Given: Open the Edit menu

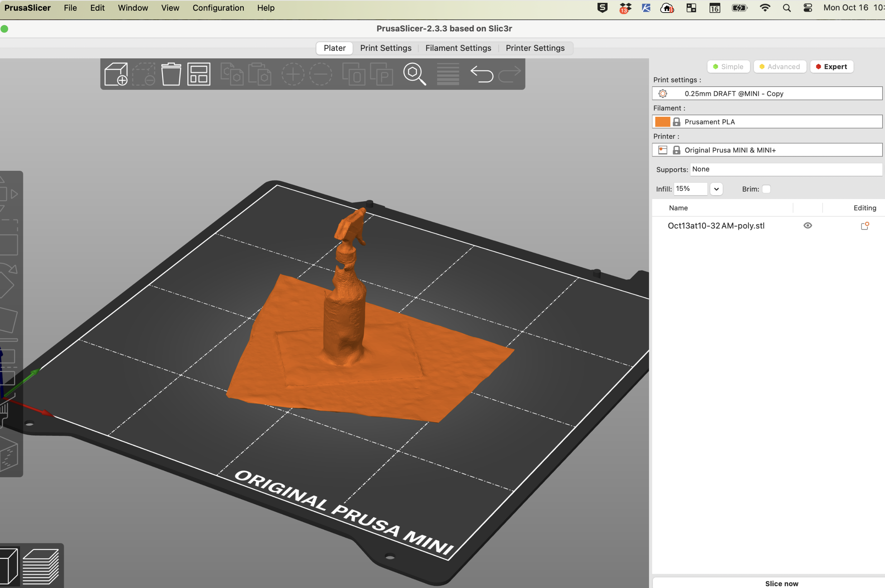Looking at the screenshot, I should pos(97,8).
